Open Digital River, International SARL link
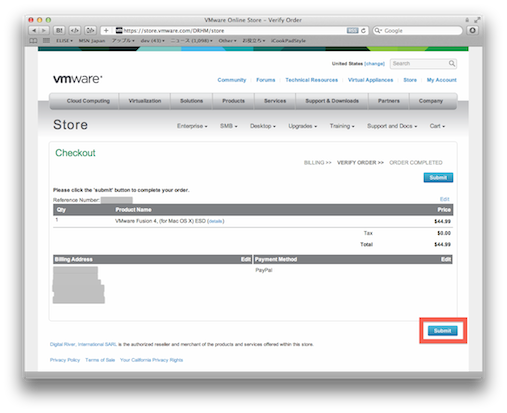 click(x=83, y=344)
